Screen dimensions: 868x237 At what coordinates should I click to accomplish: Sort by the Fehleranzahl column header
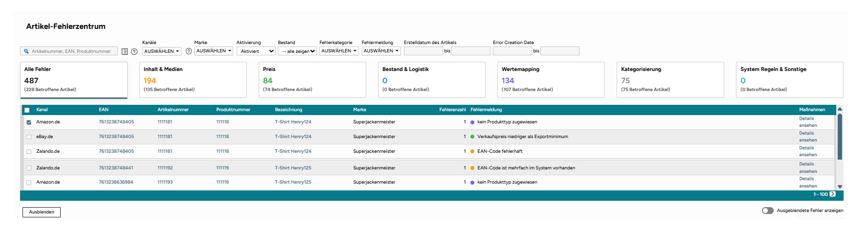click(x=452, y=110)
